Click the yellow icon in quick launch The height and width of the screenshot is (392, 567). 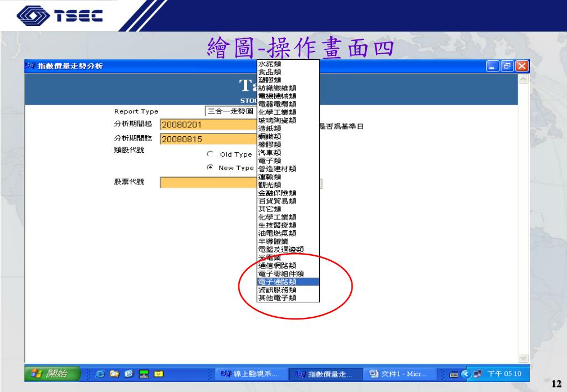pyautogui.click(x=159, y=374)
